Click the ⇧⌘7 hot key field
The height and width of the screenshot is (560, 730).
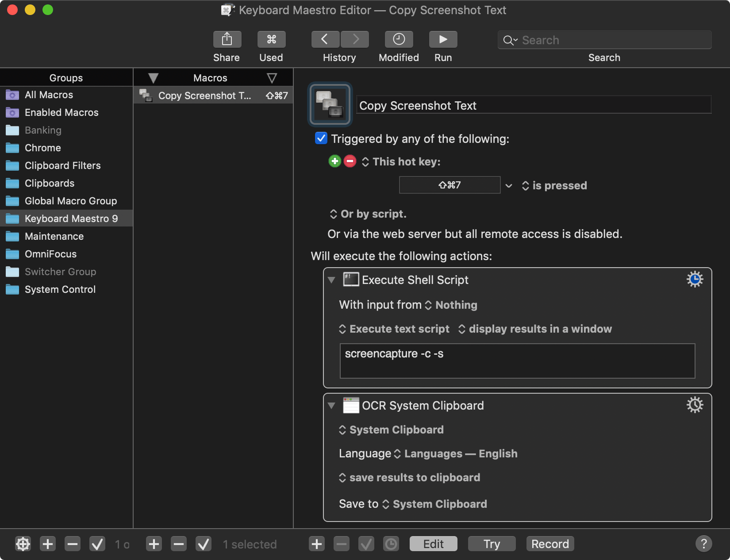pos(450,185)
